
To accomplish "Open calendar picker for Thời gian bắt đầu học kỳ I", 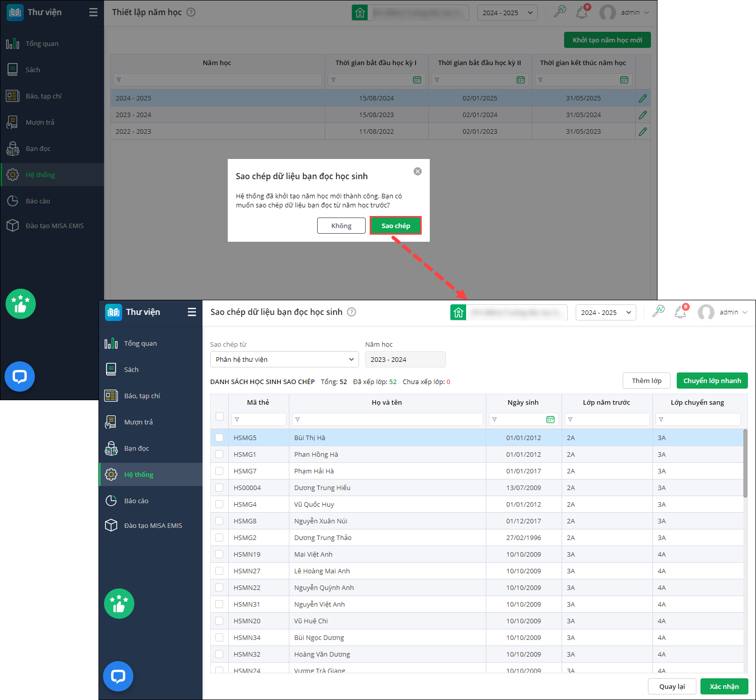I will click(417, 80).
